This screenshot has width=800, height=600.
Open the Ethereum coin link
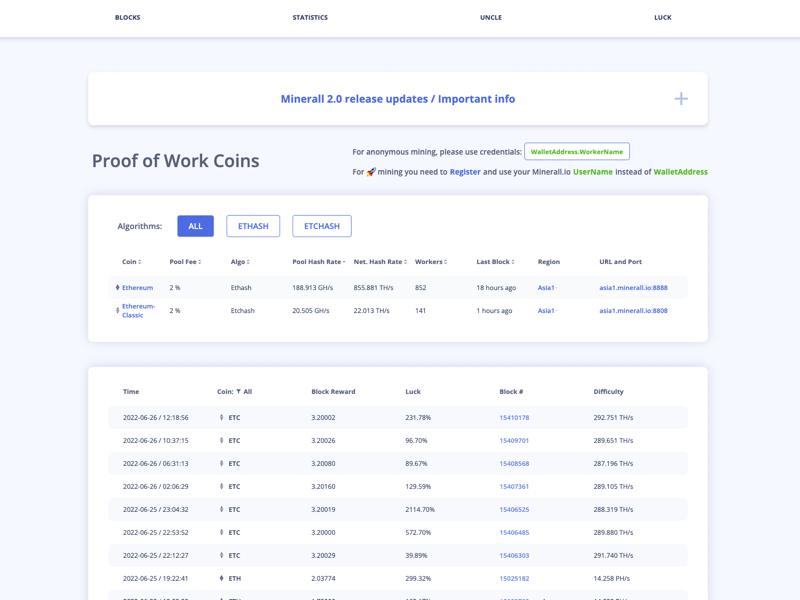pyautogui.click(x=137, y=288)
